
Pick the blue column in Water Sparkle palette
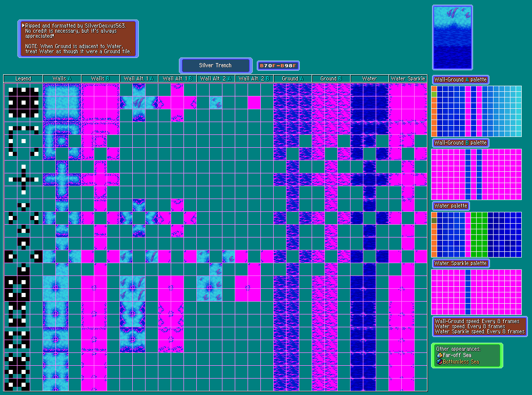[x=468, y=292]
